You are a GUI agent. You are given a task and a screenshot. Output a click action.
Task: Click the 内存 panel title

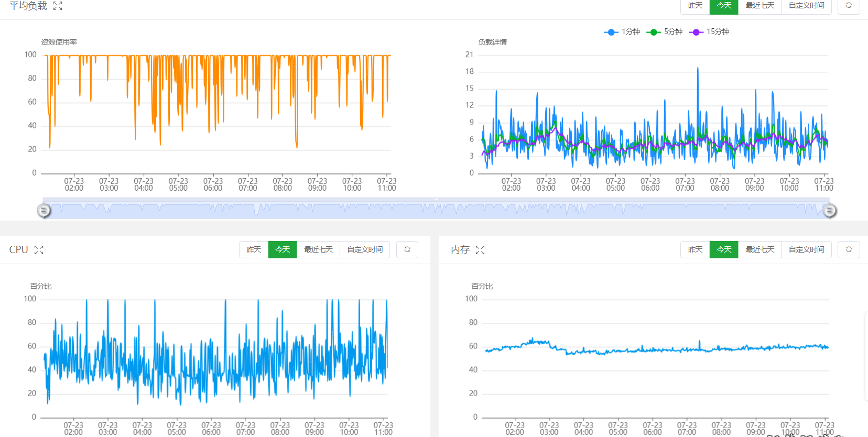click(460, 250)
